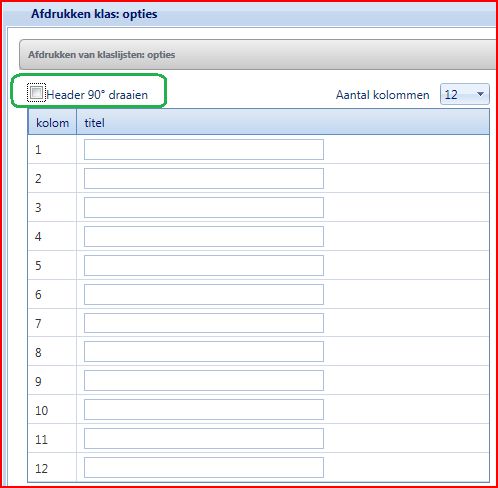
Task: Click the dropdown arrow next to 12
Action: pyautogui.click(x=480, y=94)
